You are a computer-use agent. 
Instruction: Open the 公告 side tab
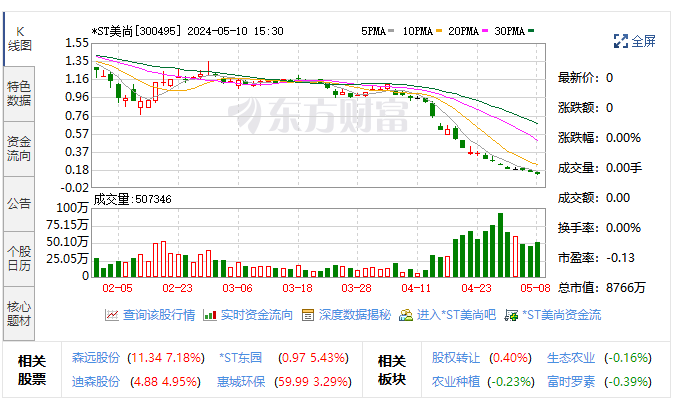(x=19, y=204)
